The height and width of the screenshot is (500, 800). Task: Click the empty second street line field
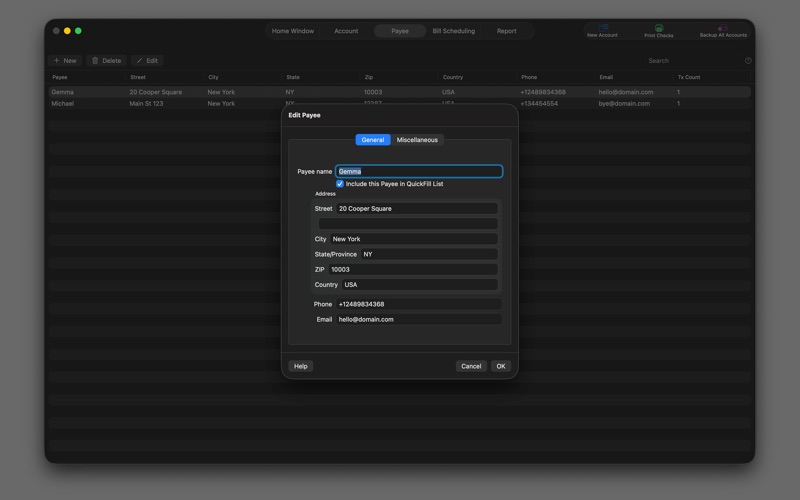coord(408,223)
